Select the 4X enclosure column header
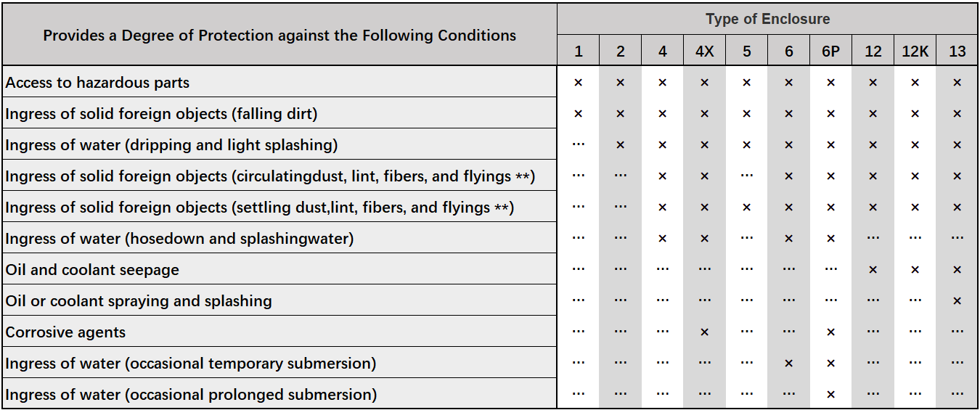 pyautogui.click(x=704, y=51)
